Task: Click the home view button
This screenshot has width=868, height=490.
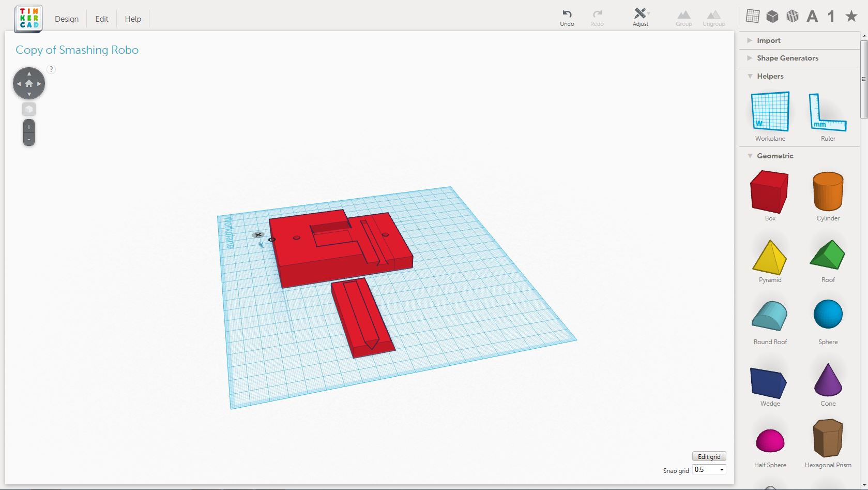Action: coord(29,83)
